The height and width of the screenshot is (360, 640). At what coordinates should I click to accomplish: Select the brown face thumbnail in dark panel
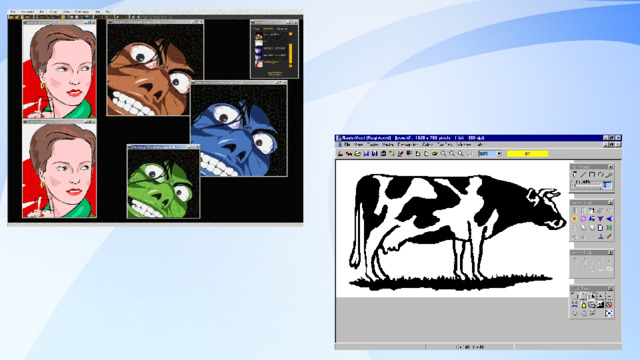pyautogui.click(x=259, y=36)
